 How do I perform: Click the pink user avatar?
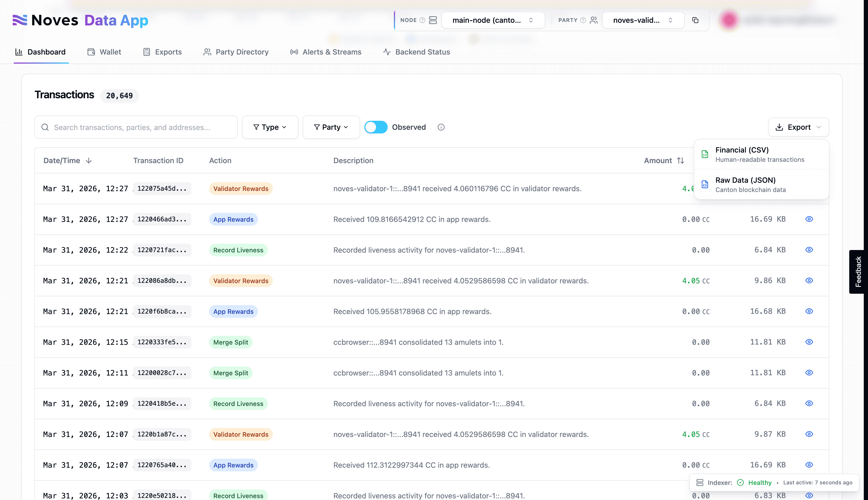pyautogui.click(x=729, y=20)
